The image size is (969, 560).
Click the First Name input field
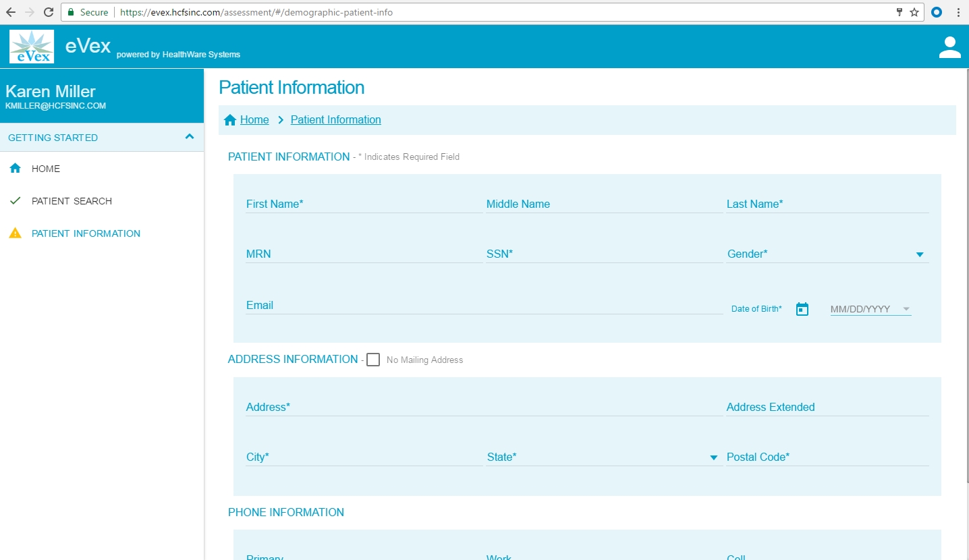364,204
